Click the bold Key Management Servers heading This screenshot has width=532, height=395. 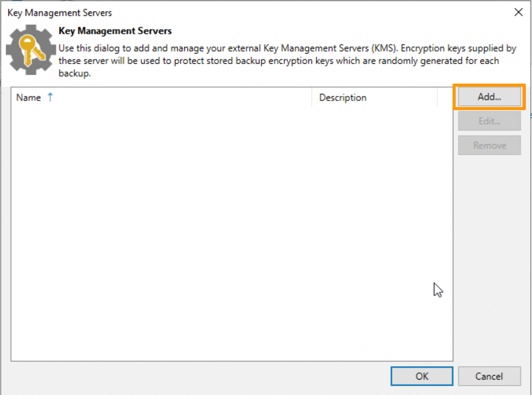[115, 31]
